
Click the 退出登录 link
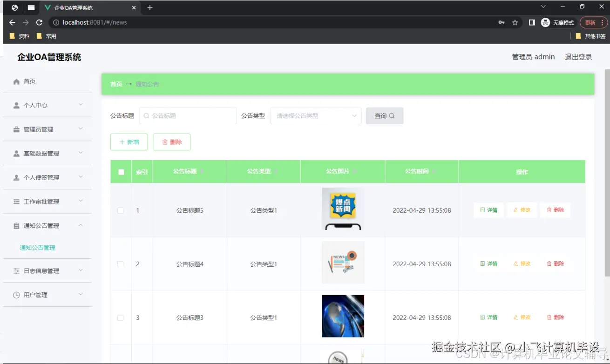click(x=577, y=56)
